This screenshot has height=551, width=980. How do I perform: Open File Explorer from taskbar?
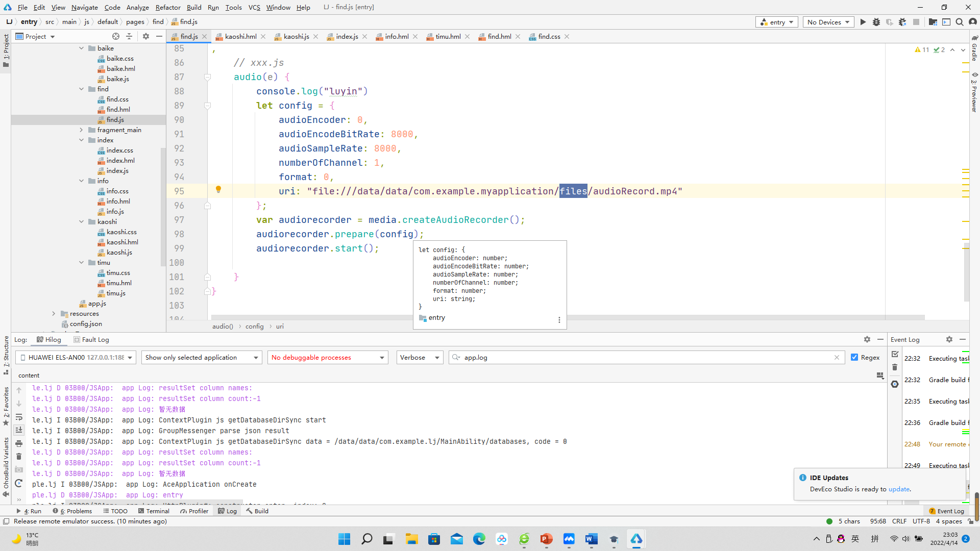click(411, 539)
